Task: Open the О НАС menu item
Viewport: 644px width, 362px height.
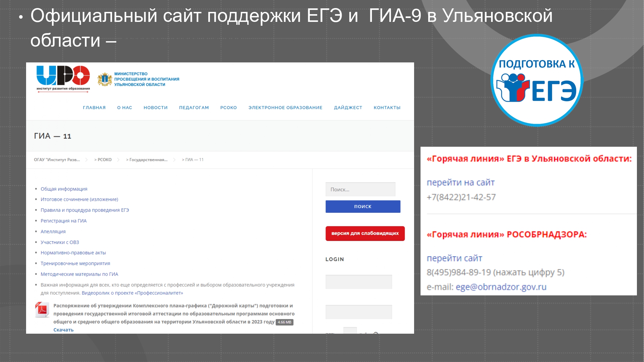Action: pos(125,107)
